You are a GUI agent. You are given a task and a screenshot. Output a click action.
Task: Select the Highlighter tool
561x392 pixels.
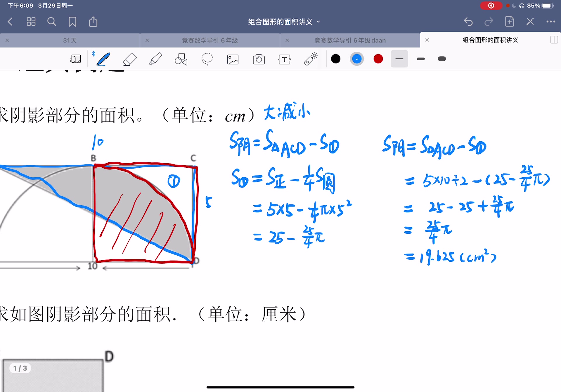coord(155,59)
